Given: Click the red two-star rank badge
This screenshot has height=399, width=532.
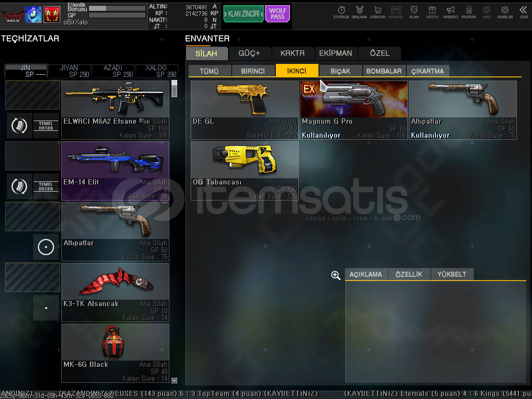Looking at the screenshot, I should pyautogui.click(x=52, y=15).
